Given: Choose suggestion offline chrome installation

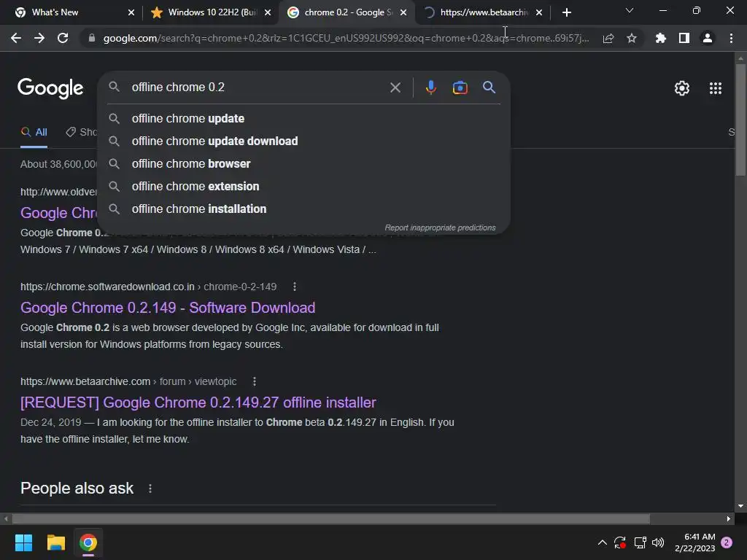Looking at the screenshot, I should point(303,209).
